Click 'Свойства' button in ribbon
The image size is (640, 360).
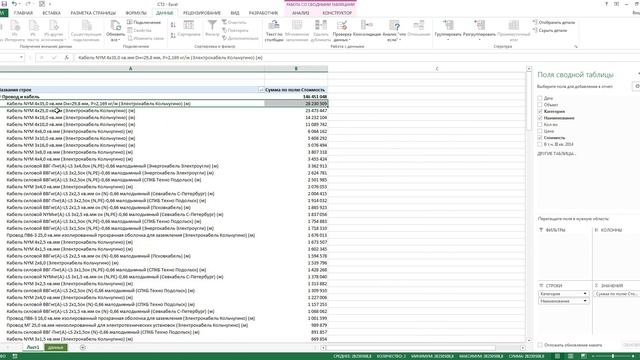coord(140,31)
